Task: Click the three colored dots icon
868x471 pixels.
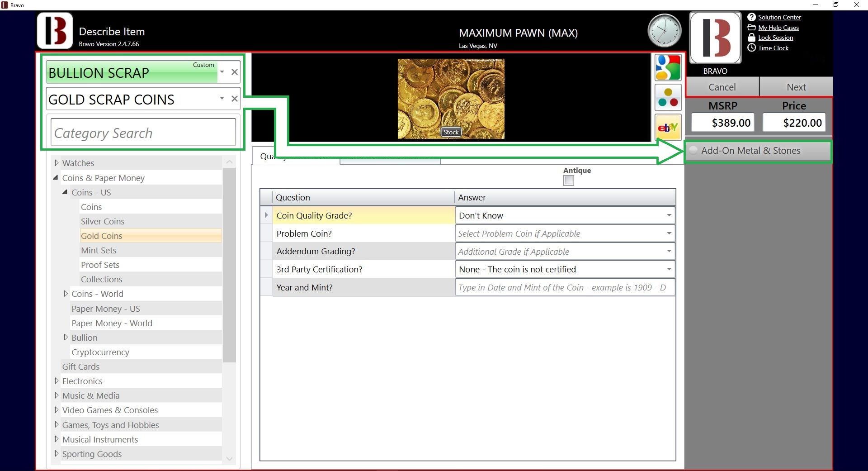Action: pos(668,98)
